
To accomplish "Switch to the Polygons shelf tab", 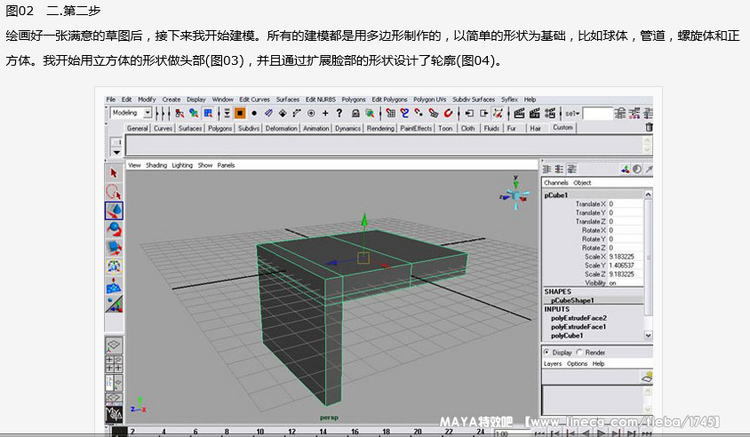I will click(x=220, y=128).
